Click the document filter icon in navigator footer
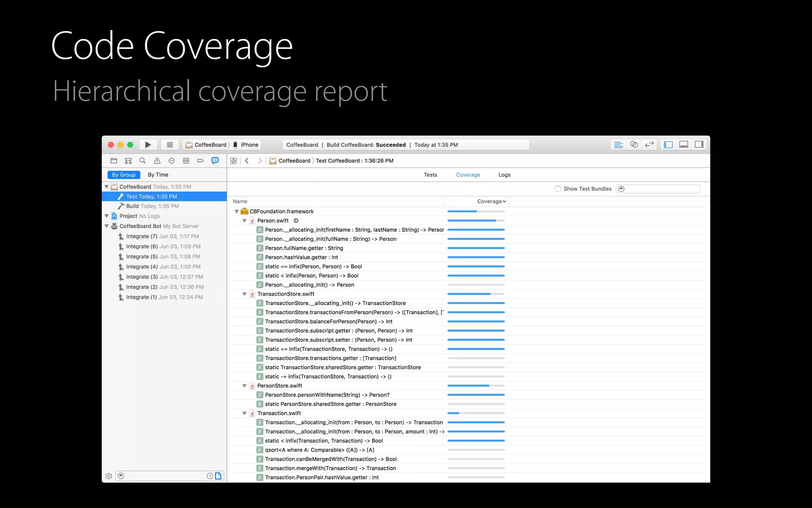The height and width of the screenshot is (508, 812). pyautogui.click(x=218, y=476)
